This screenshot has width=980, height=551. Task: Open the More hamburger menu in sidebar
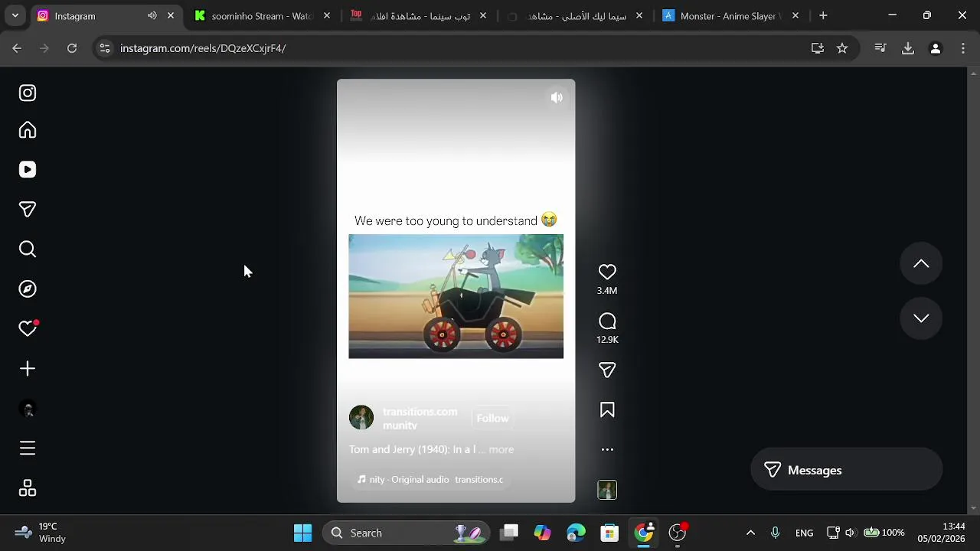click(x=28, y=448)
